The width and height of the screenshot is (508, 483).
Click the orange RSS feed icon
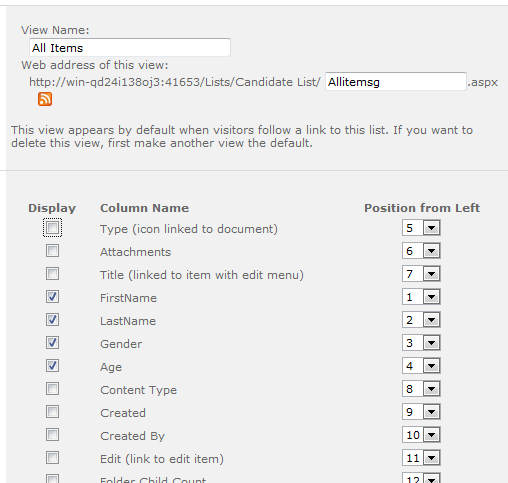point(45,99)
